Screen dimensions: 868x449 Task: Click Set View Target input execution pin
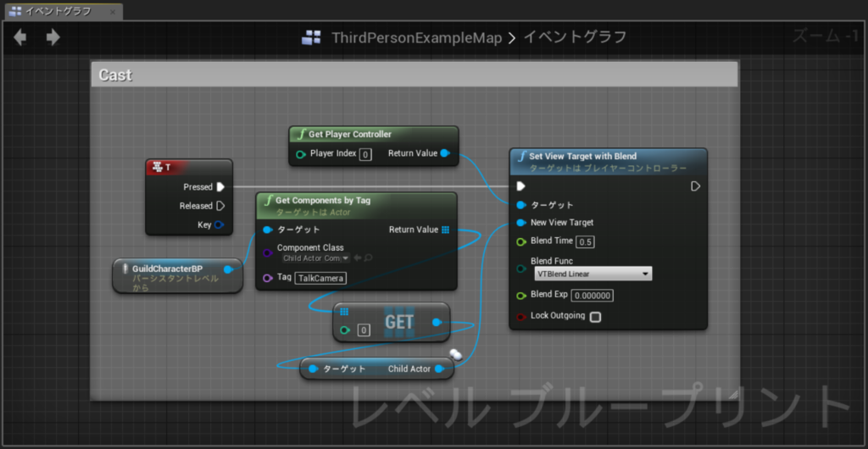click(x=521, y=186)
